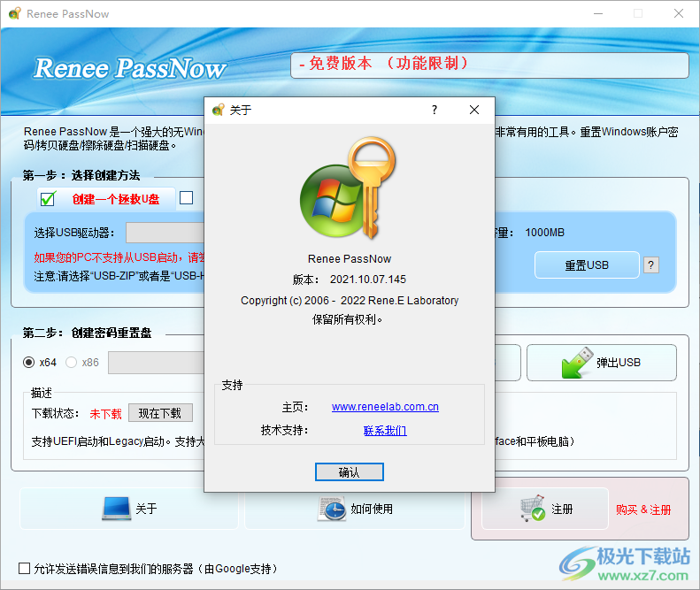This screenshot has height=590, width=700.
Task: Confirm the About dialog with 确认 button
Action: [349, 471]
